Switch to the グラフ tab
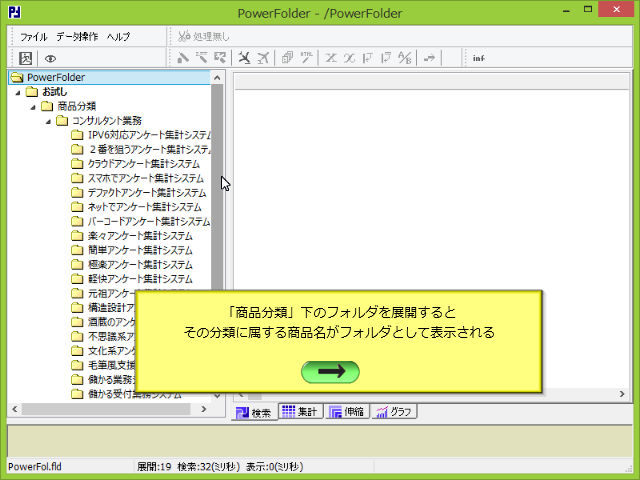640x480 pixels. pyautogui.click(x=394, y=411)
